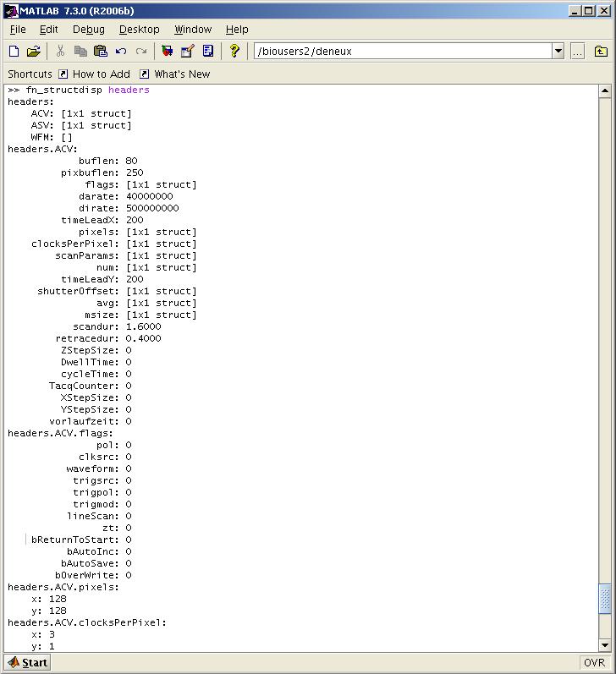Click the 'buflen: 80' line
Image resolution: width=616 pixels, height=674 pixels.
(108, 161)
